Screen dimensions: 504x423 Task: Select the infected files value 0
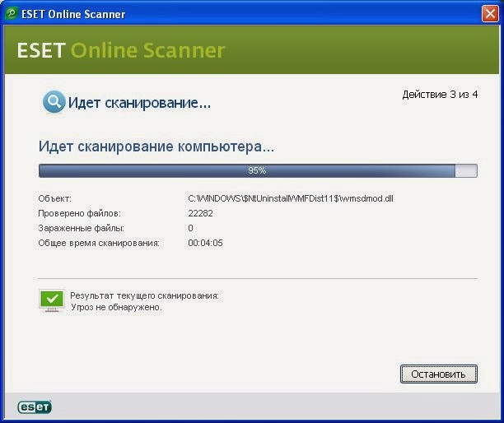[x=190, y=228]
